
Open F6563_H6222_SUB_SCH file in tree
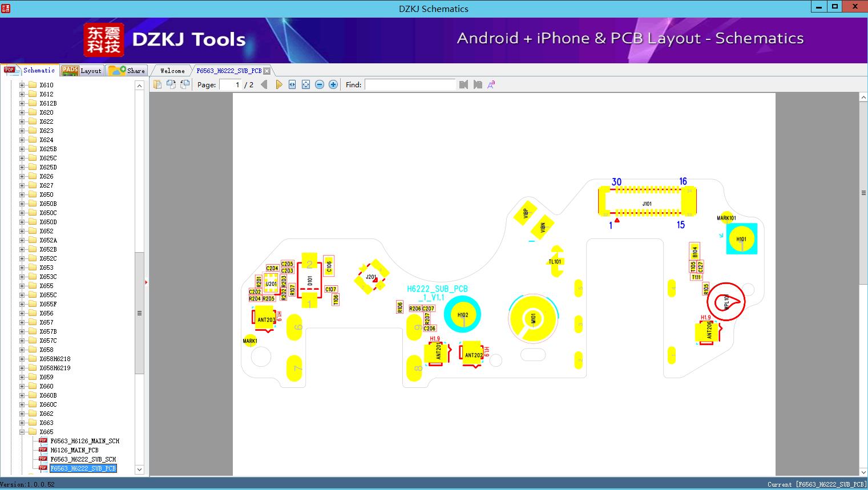(83, 459)
